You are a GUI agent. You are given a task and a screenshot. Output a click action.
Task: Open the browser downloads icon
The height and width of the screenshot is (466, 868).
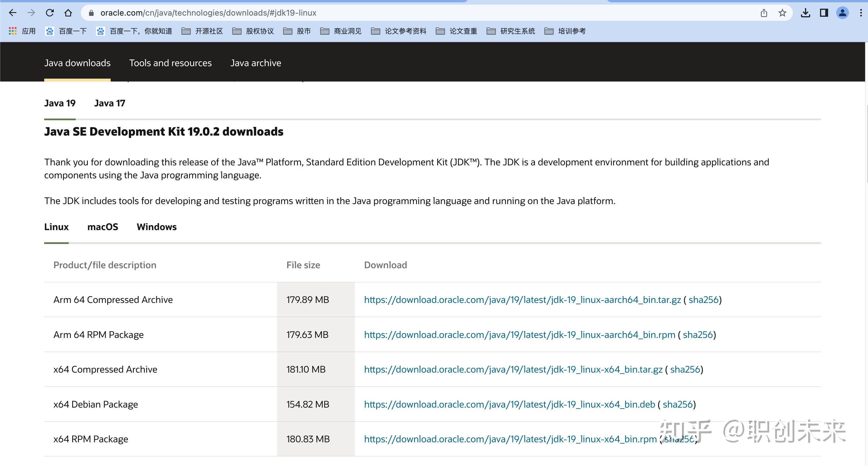805,13
